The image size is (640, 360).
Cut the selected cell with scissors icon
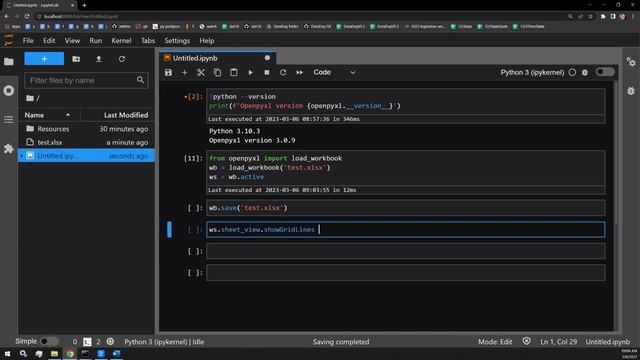201,72
